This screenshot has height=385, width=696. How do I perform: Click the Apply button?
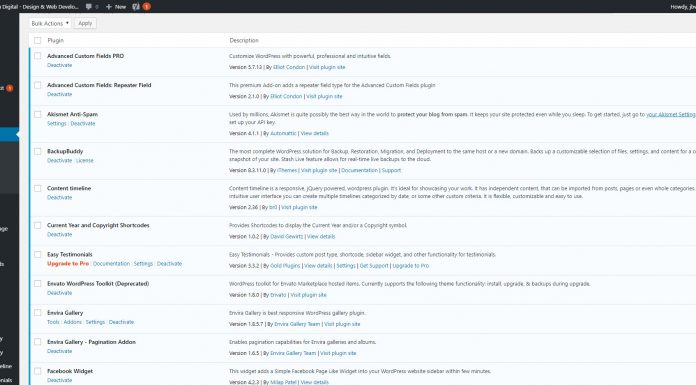(x=85, y=23)
